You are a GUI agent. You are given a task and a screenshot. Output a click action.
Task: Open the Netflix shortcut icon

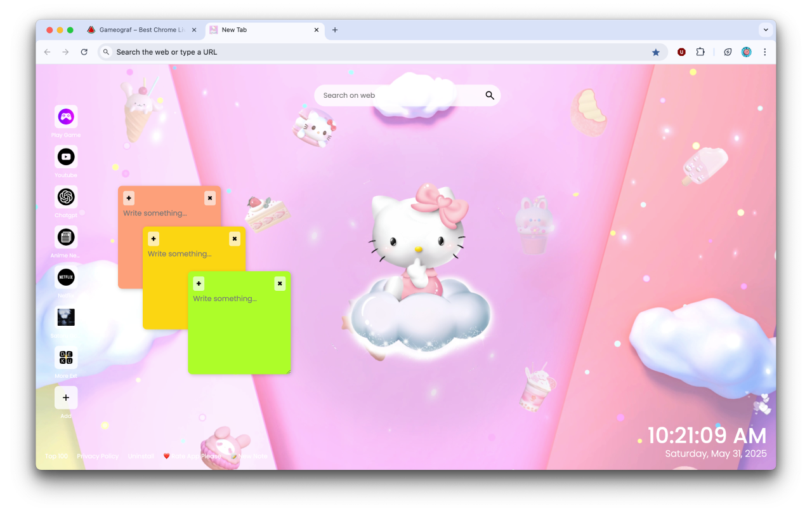point(66,277)
